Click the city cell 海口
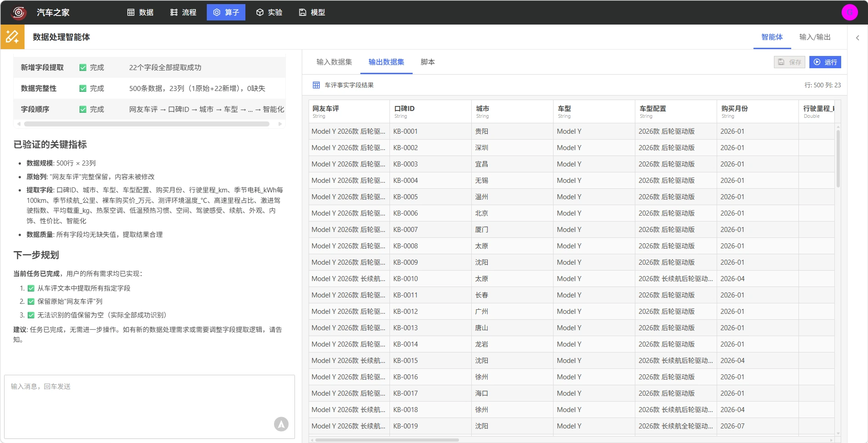The width and height of the screenshot is (868, 443). tap(513, 393)
